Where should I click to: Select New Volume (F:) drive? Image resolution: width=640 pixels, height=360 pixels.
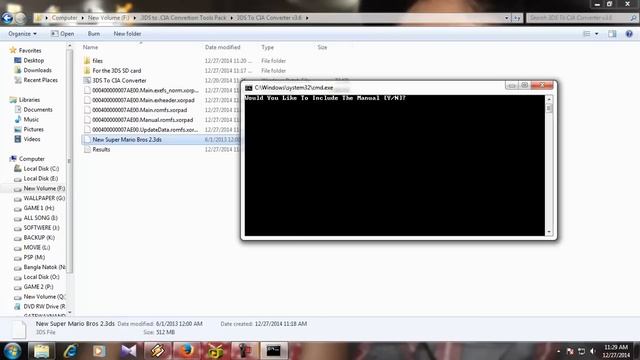tap(44, 189)
